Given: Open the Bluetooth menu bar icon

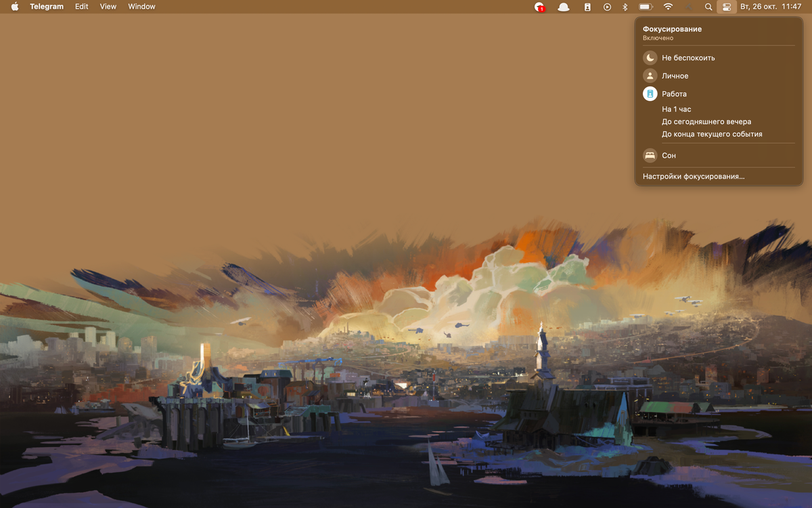Looking at the screenshot, I should click(x=625, y=7).
